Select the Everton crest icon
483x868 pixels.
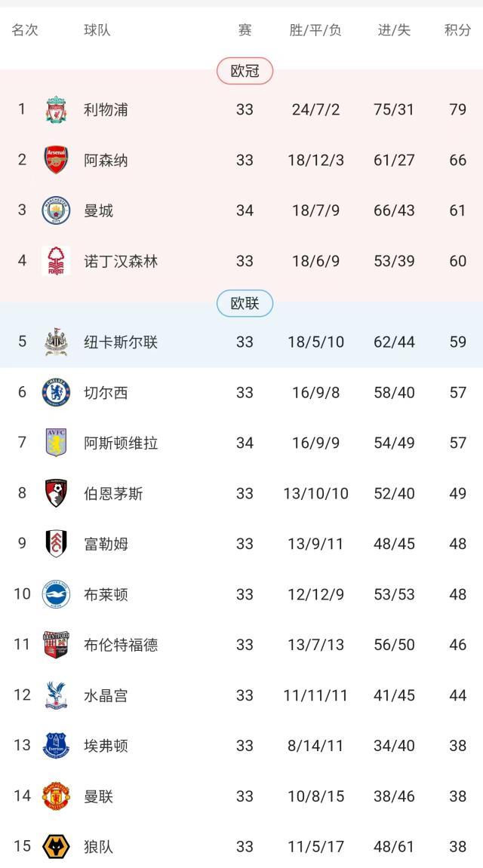(x=54, y=745)
